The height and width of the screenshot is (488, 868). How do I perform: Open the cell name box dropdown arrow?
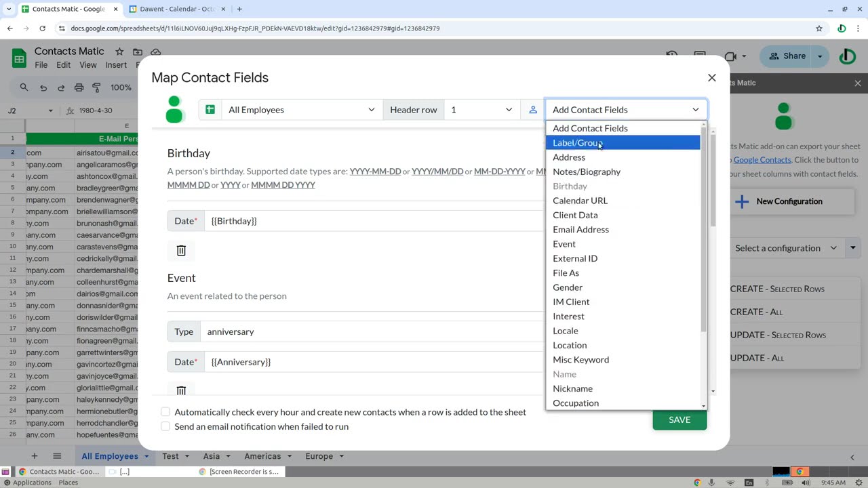point(50,110)
